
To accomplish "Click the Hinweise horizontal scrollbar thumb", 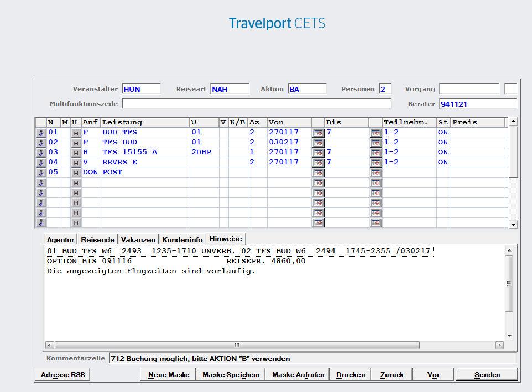I will [237, 345].
